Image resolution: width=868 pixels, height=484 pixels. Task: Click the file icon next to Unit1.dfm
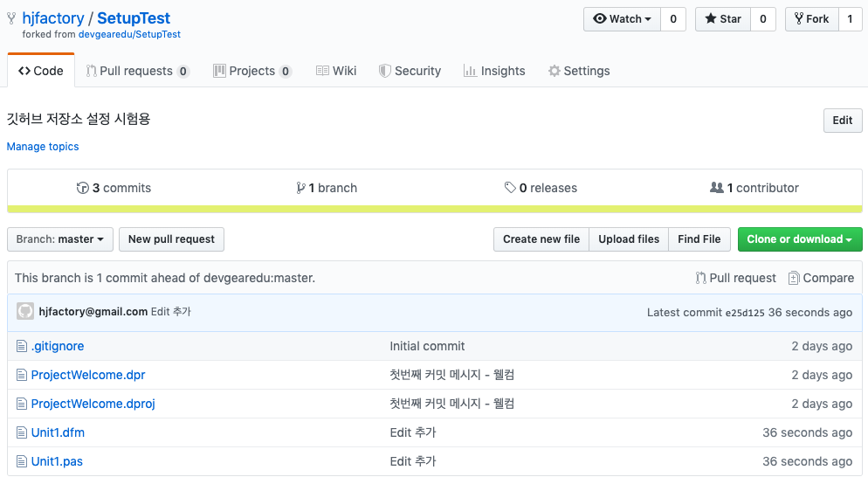pyautogui.click(x=22, y=433)
